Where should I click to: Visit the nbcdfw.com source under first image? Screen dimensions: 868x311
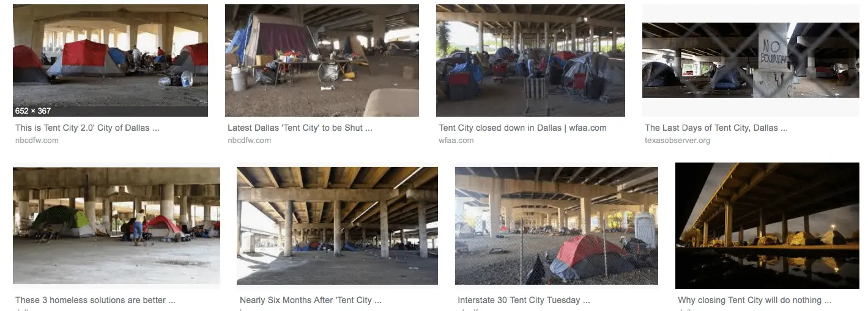tap(37, 141)
